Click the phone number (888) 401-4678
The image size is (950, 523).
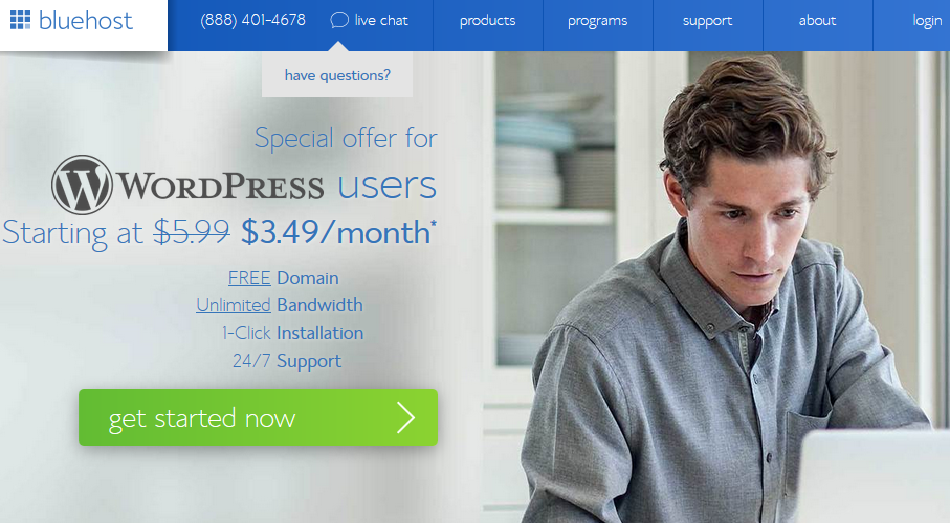click(253, 20)
